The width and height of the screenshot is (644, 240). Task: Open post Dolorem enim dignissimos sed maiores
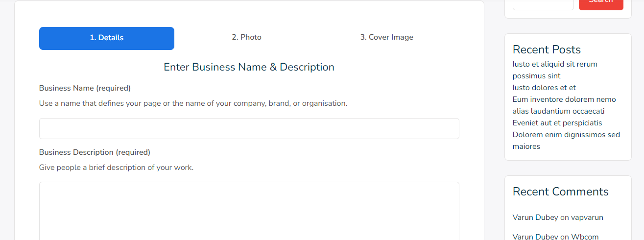tap(566, 141)
